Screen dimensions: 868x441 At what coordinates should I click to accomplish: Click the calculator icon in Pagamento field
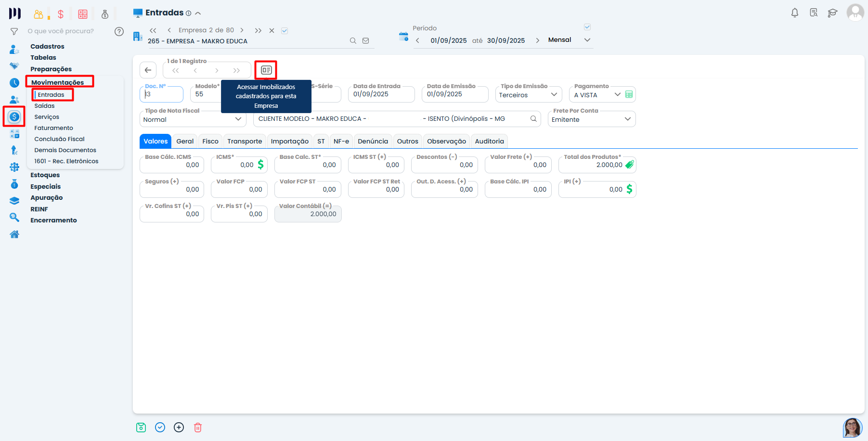pyautogui.click(x=629, y=95)
